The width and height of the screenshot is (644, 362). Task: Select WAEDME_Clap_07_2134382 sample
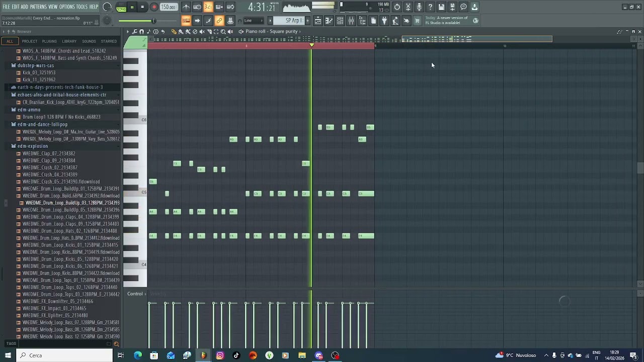49,154
